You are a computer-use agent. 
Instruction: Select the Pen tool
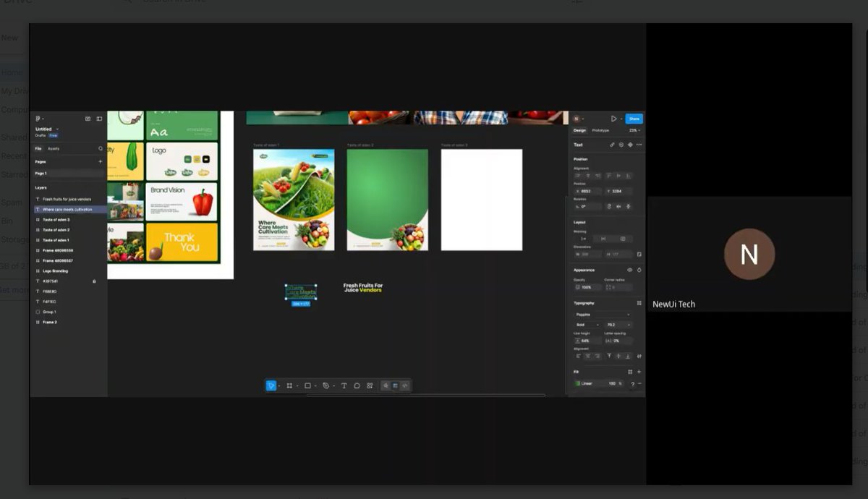point(326,385)
